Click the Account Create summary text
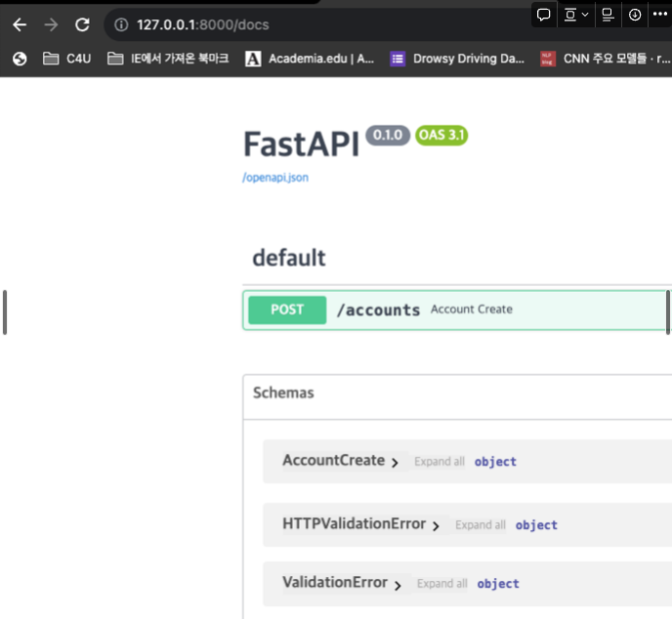The image size is (672, 619). click(x=472, y=309)
